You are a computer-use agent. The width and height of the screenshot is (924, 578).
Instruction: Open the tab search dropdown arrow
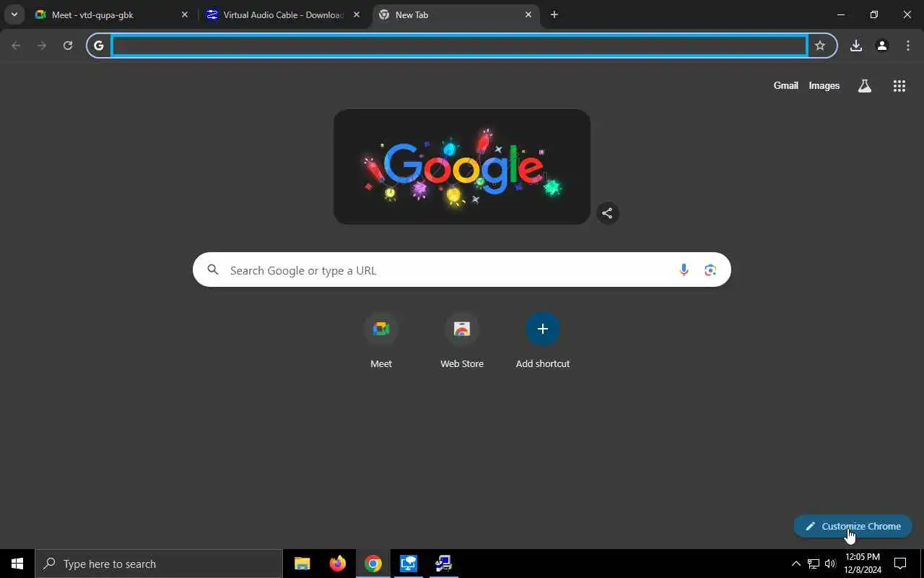pyautogui.click(x=14, y=14)
